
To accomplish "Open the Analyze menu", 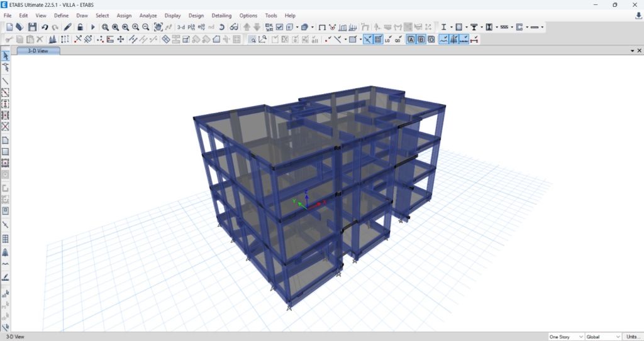I will pyautogui.click(x=148, y=15).
